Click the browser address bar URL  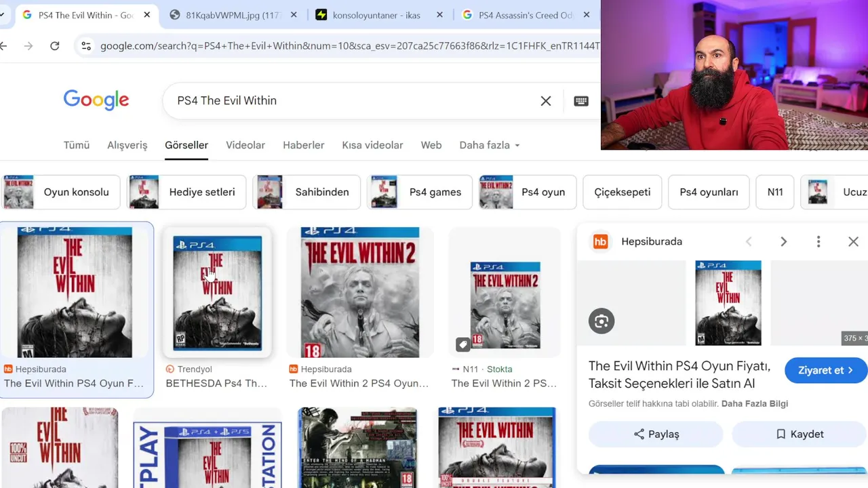click(349, 46)
